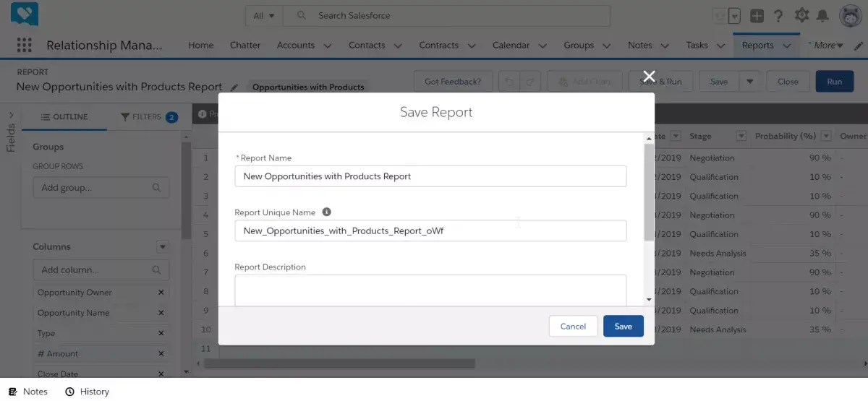Click the Setup gear icon
This screenshot has width=868, height=401.
801,16
